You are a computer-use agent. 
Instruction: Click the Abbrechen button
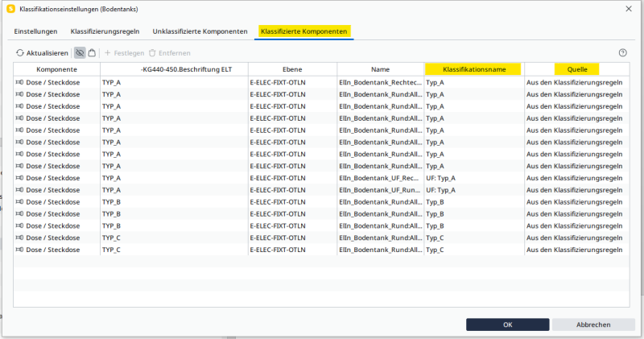[593, 325]
